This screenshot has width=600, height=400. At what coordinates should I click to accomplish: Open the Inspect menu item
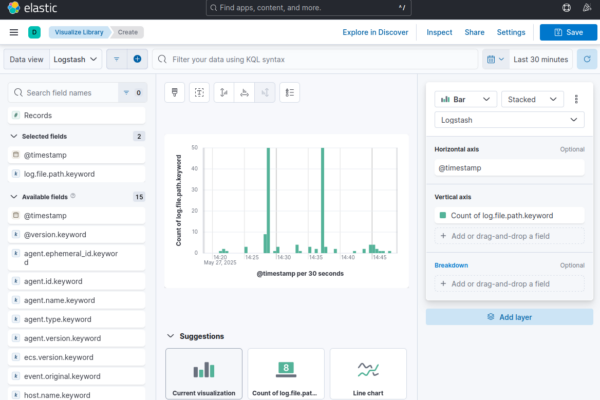pyautogui.click(x=439, y=32)
